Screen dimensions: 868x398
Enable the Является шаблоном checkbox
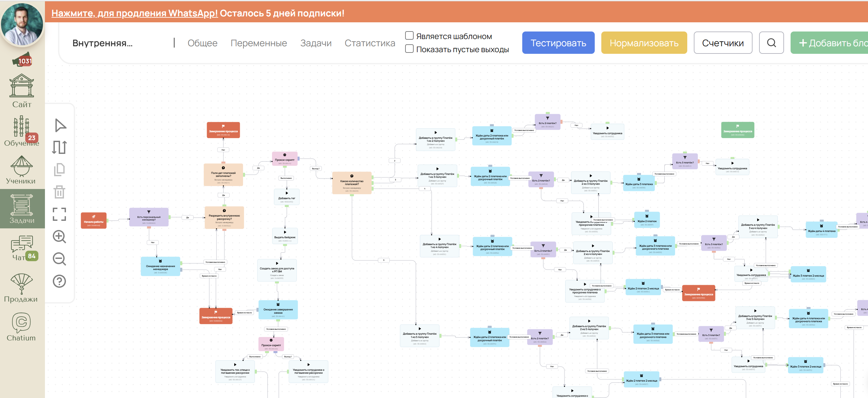click(x=409, y=35)
